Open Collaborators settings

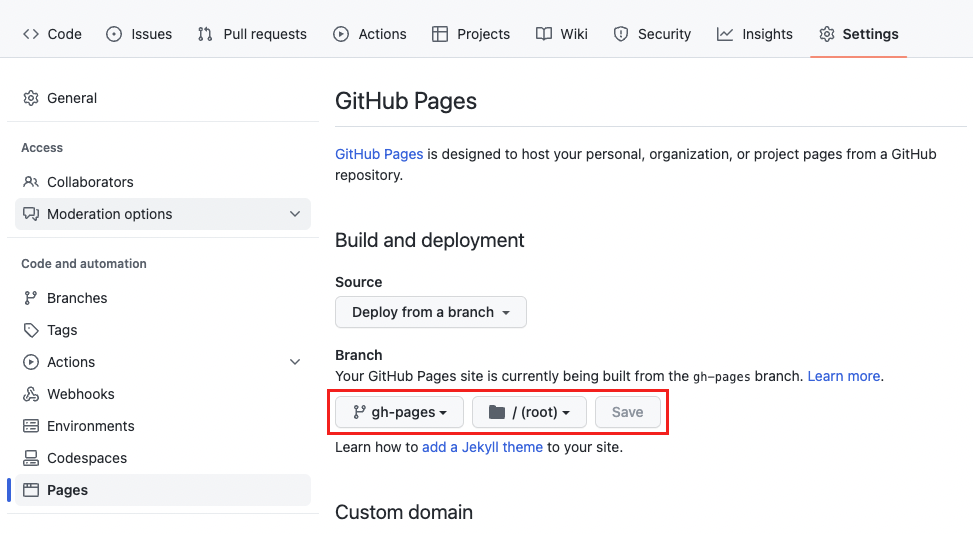163,182
